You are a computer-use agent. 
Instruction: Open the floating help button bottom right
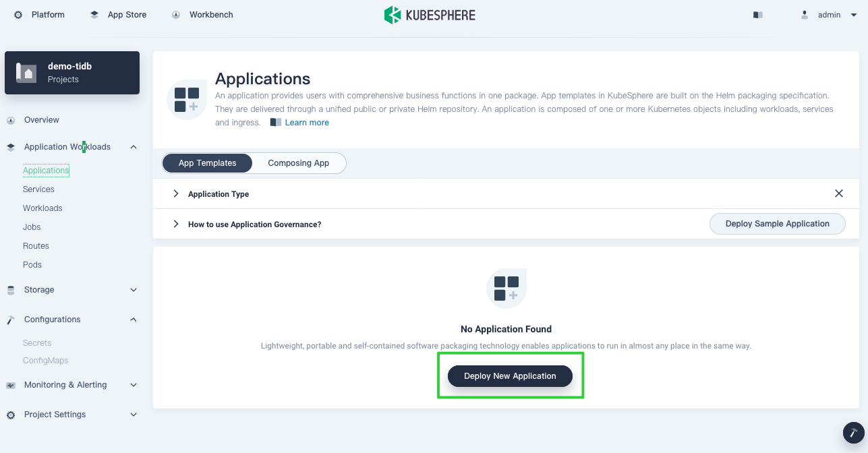click(x=852, y=433)
